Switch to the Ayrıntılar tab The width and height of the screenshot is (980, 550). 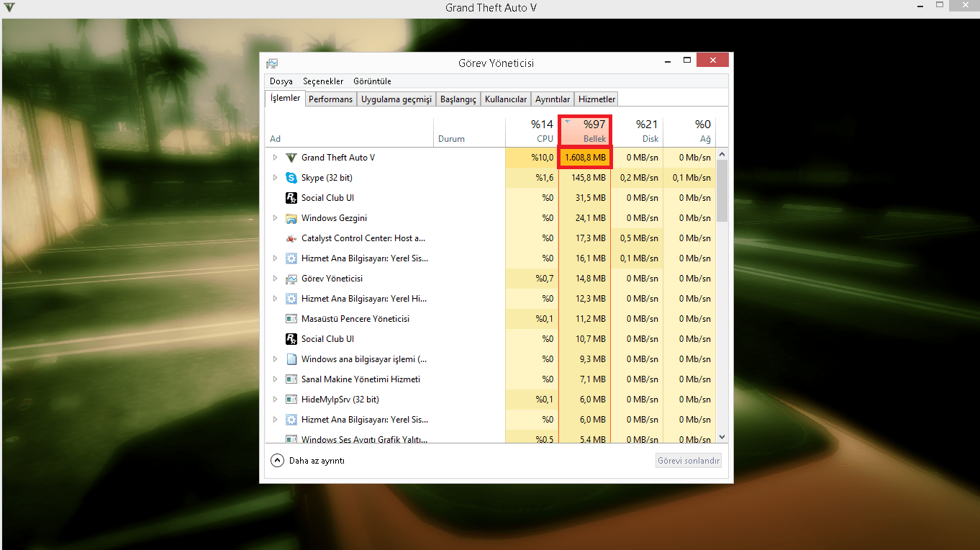[553, 99]
